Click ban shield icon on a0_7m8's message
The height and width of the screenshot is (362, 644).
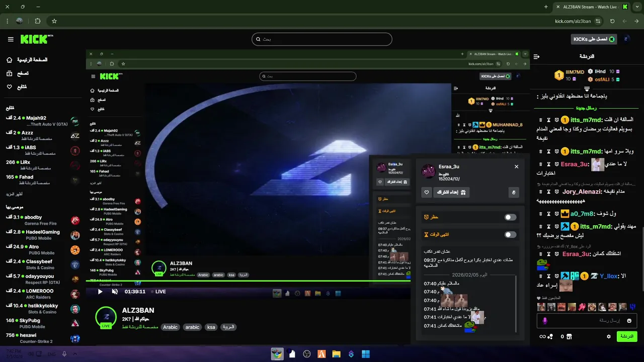pos(557,214)
